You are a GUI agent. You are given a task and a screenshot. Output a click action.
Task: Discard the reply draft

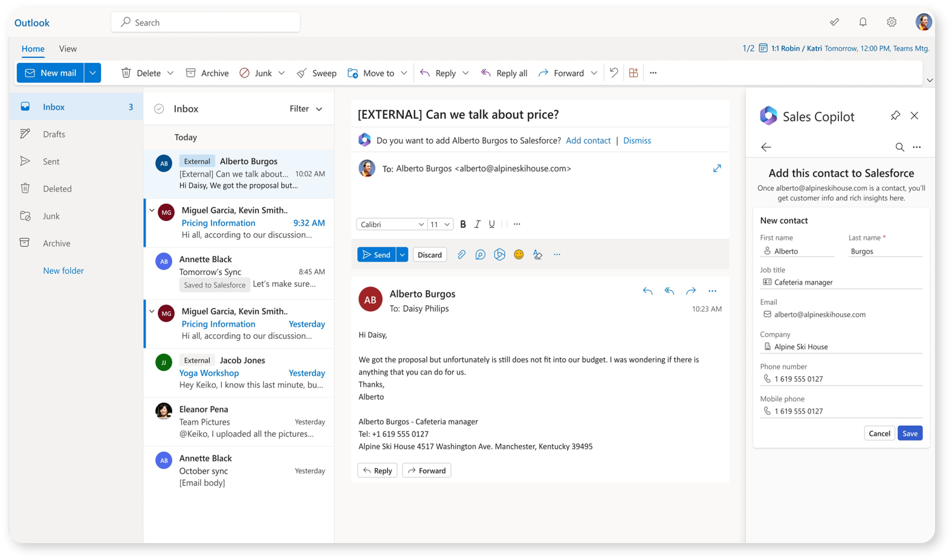(430, 255)
